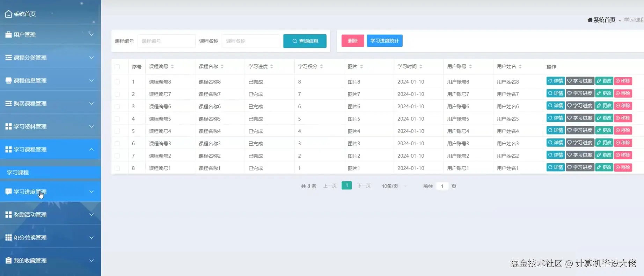Expand 奖励活动管理 with its chevron
The image size is (644, 276).
92,215
